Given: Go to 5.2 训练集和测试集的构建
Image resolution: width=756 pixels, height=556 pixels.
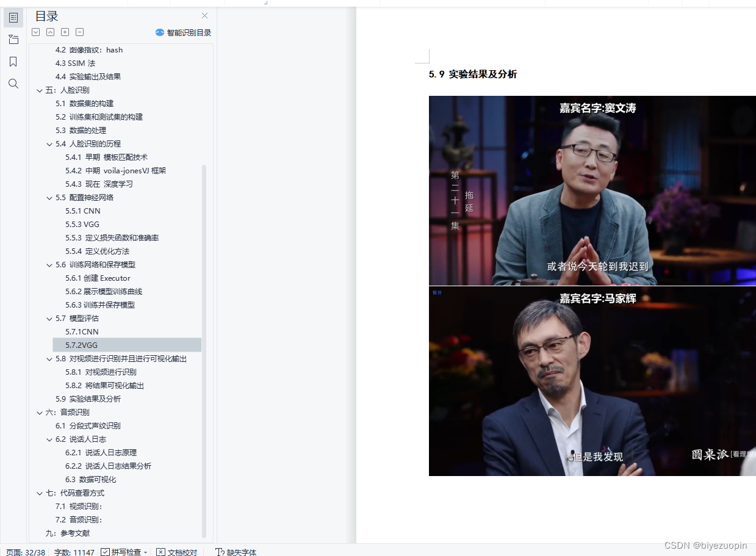Looking at the screenshot, I should 99,117.
